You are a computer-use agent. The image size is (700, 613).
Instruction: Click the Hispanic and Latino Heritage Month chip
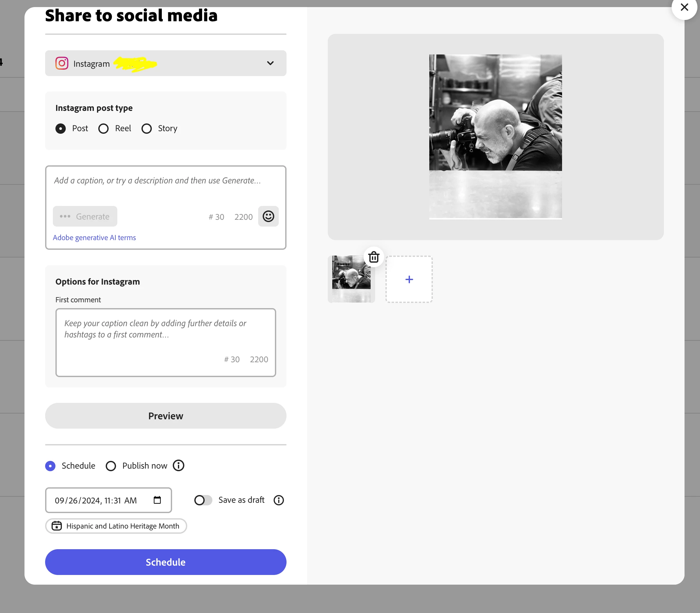pos(116,526)
